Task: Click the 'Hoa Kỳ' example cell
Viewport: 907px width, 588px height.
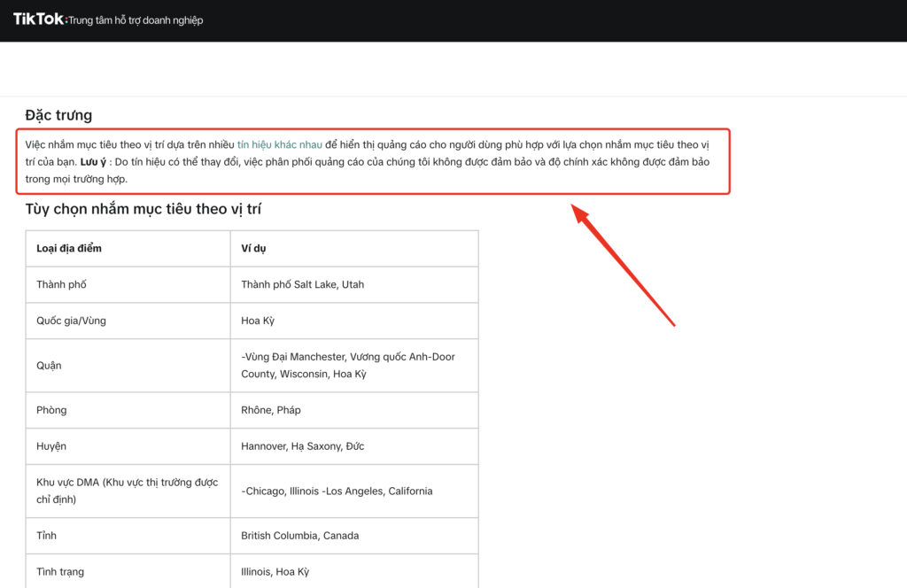Action: click(258, 321)
